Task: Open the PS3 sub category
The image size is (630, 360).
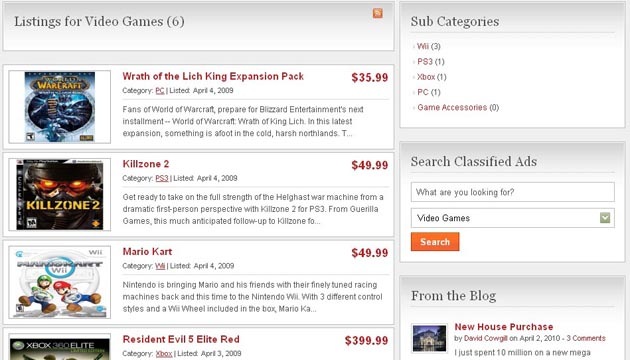Action: point(425,61)
